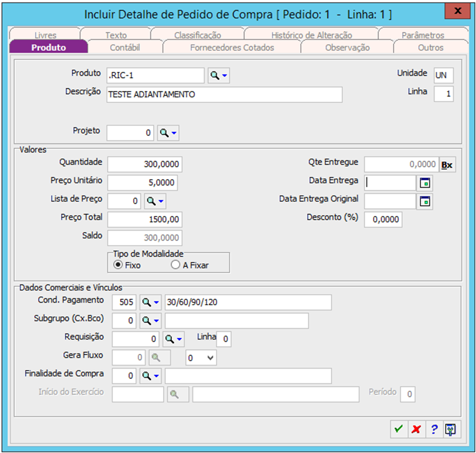Screen dimensions: 476x453
Task: Cancel with the red X button
Action: pos(416,429)
